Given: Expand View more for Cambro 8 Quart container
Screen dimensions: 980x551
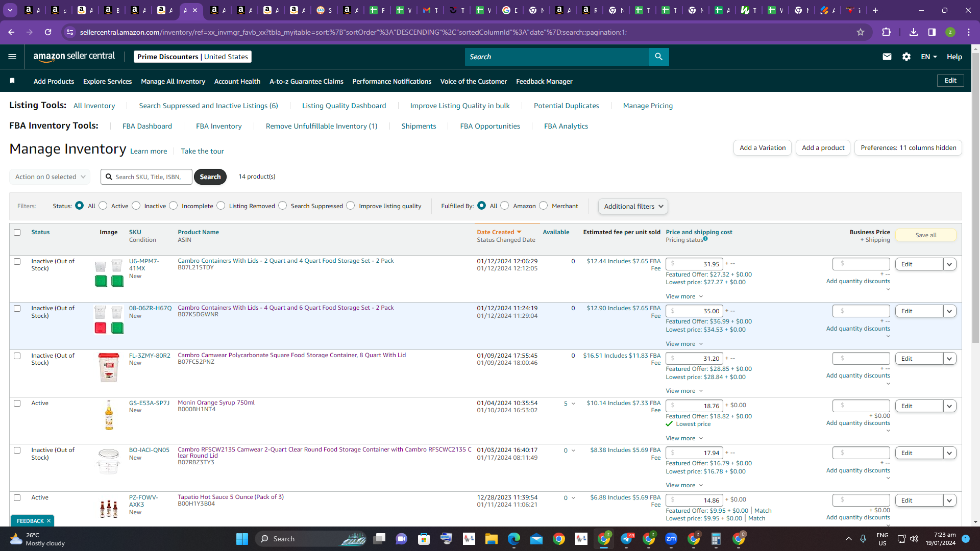Looking at the screenshot, I should tap(684, 391).
